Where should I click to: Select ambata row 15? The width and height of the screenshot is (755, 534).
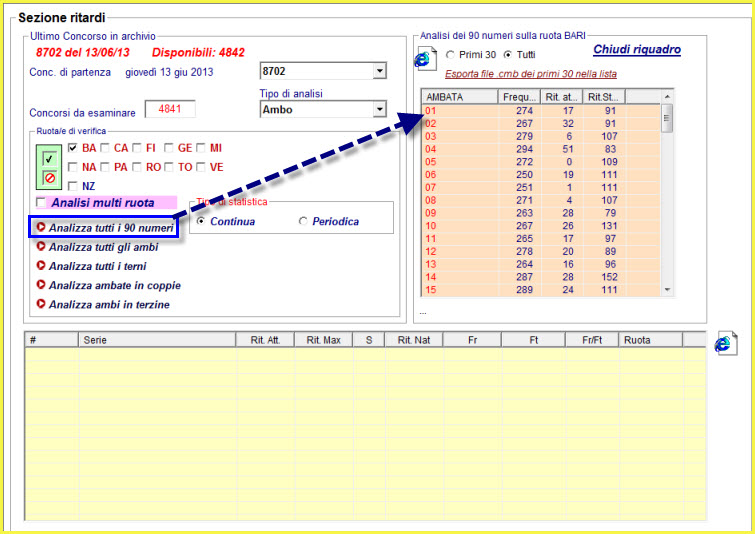[541, 290]
